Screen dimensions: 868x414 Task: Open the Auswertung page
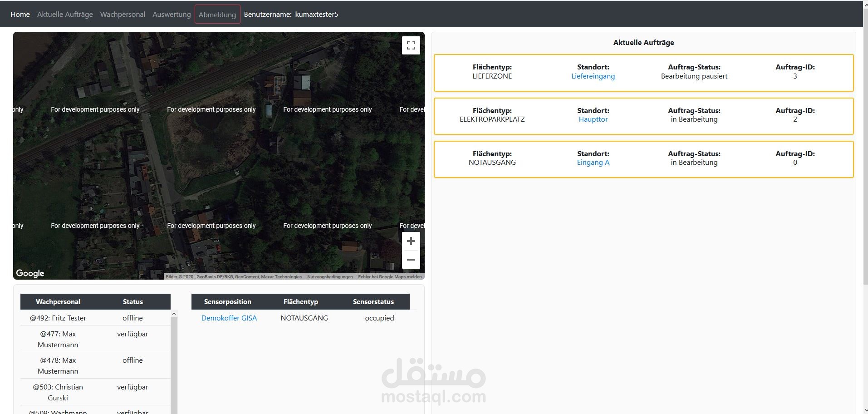tap(172, 15)
